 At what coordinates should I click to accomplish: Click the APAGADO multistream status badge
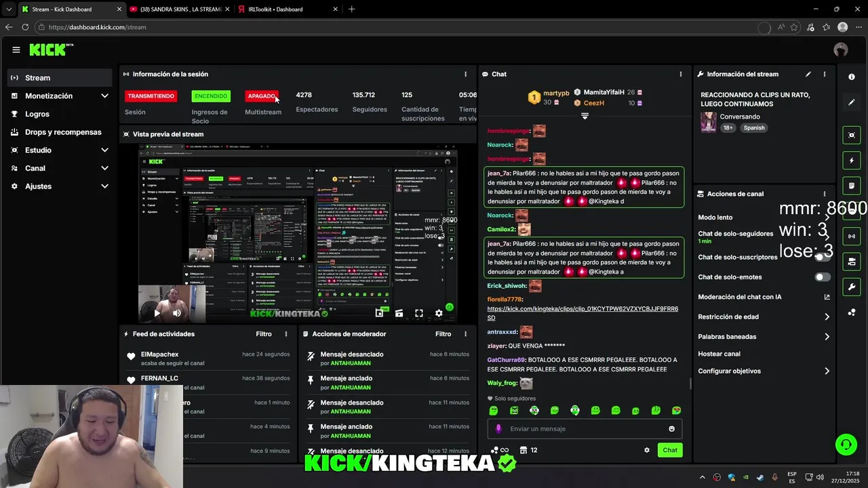(x=262, y=96)
